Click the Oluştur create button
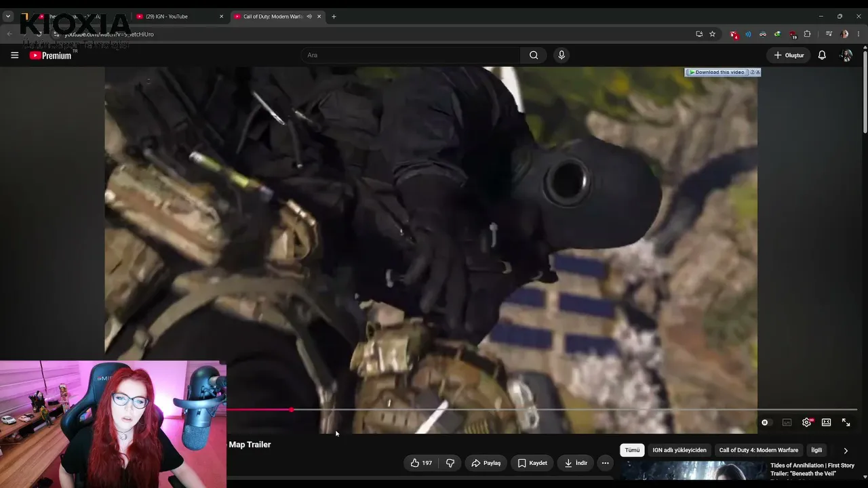 click(x=789, y=55)
